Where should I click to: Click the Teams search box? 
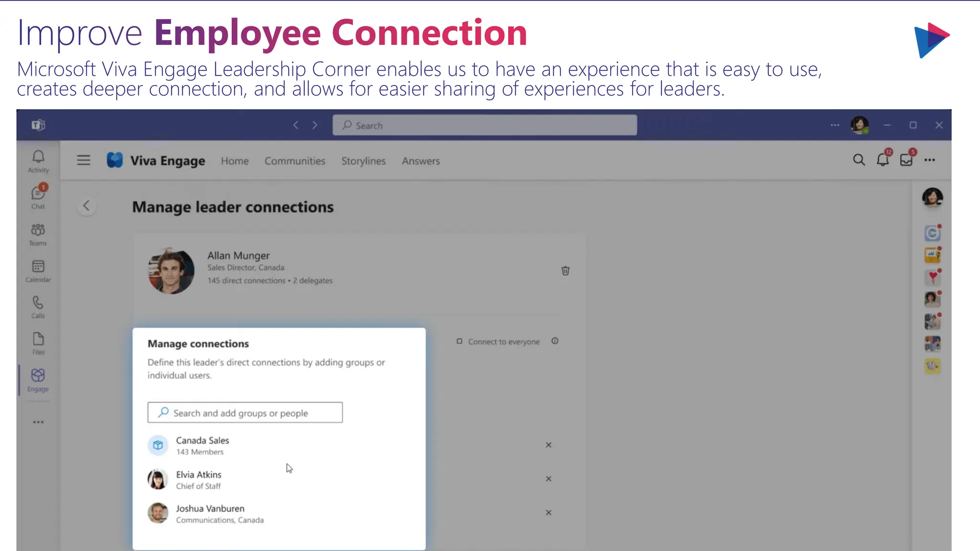pyautogui.click(x=485, y=125)
